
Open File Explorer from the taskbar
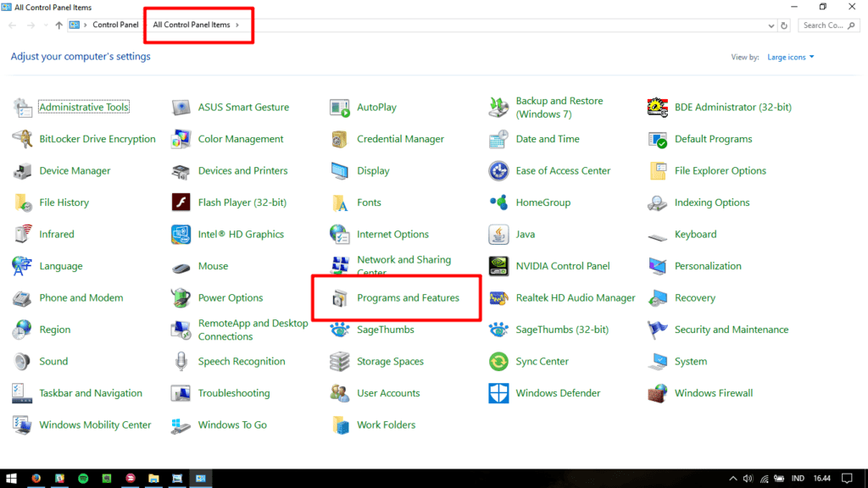coord(153,479)
